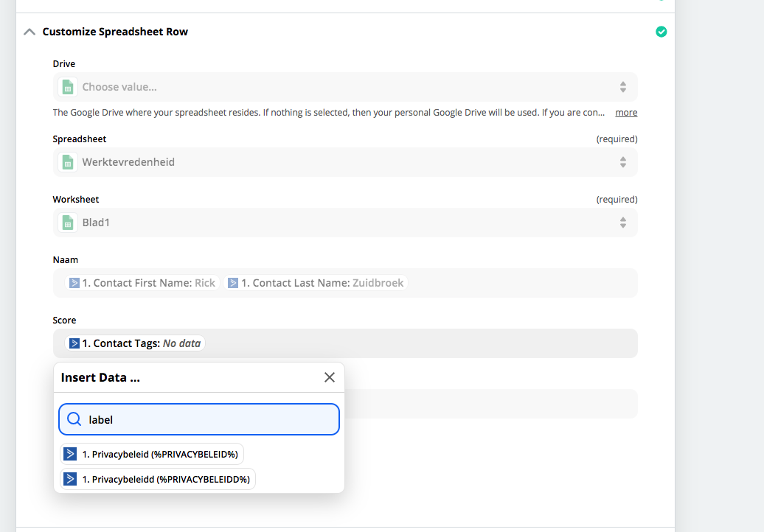Select the Contact Last Name: Zuidbroek pill
Viewport: 764px width, 532px height.
point(316,283)
